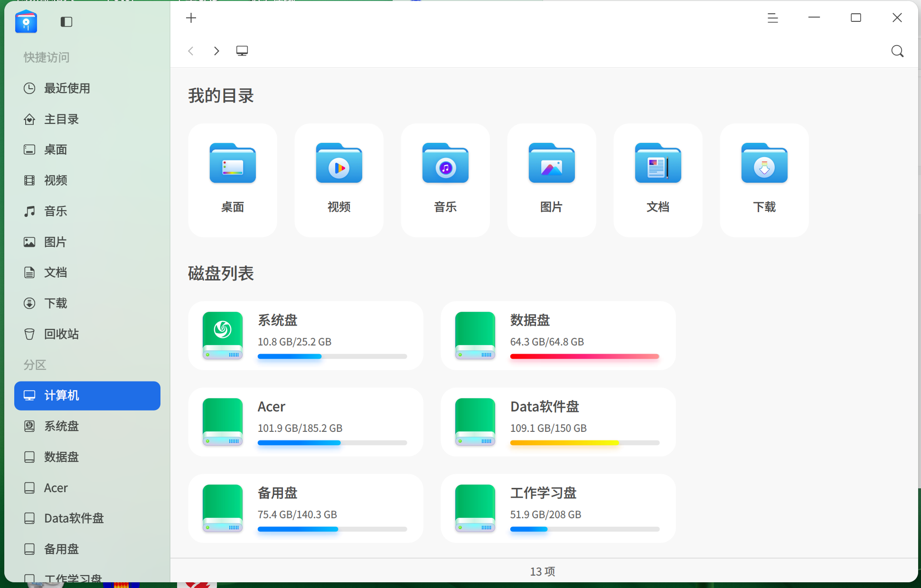Click red usage bar of 数据盘
The width and height of the screenshot is (921, 588).
584,356
